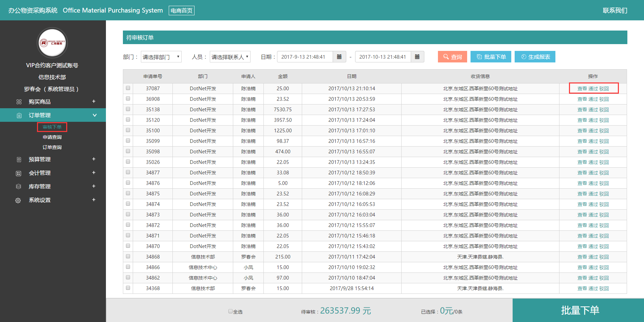Click the 系统设置 gear icon

[x=18, y=201]
